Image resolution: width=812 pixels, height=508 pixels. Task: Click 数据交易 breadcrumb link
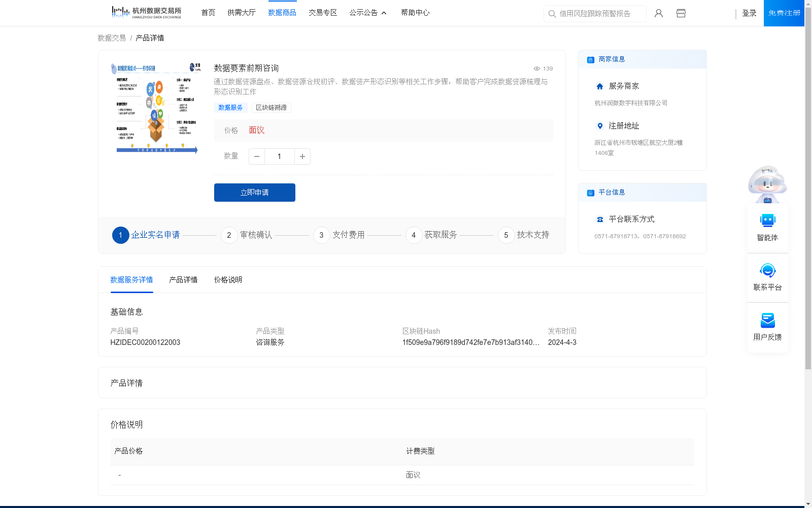pos(112,38)
